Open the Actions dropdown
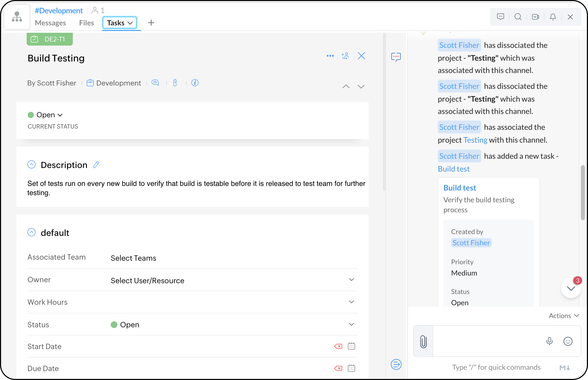The image size is (588, 380). [564, 316]
